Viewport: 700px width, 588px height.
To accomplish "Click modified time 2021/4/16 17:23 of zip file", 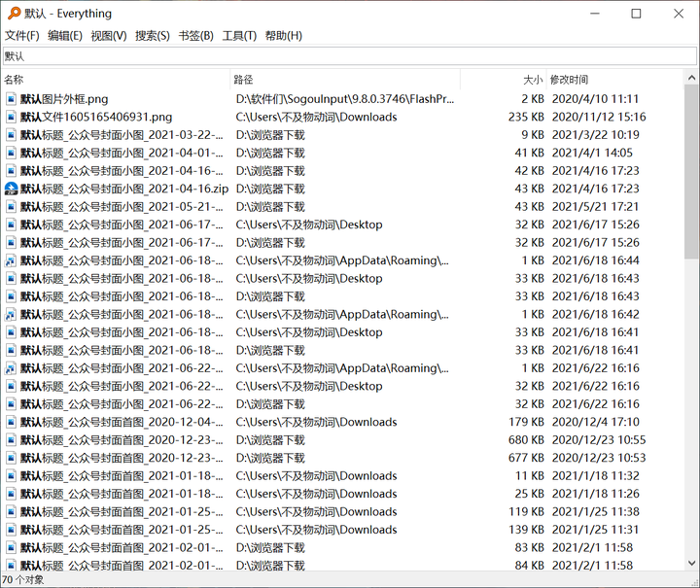I will [x=596, y=189].
